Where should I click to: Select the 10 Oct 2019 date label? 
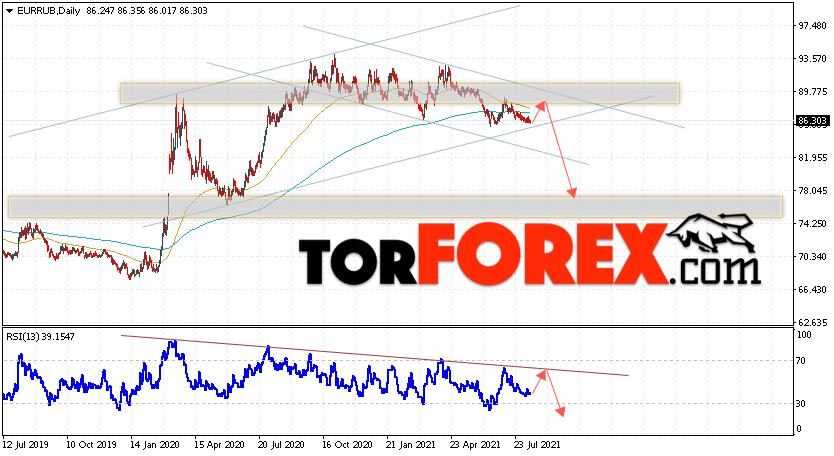point(91,444)
